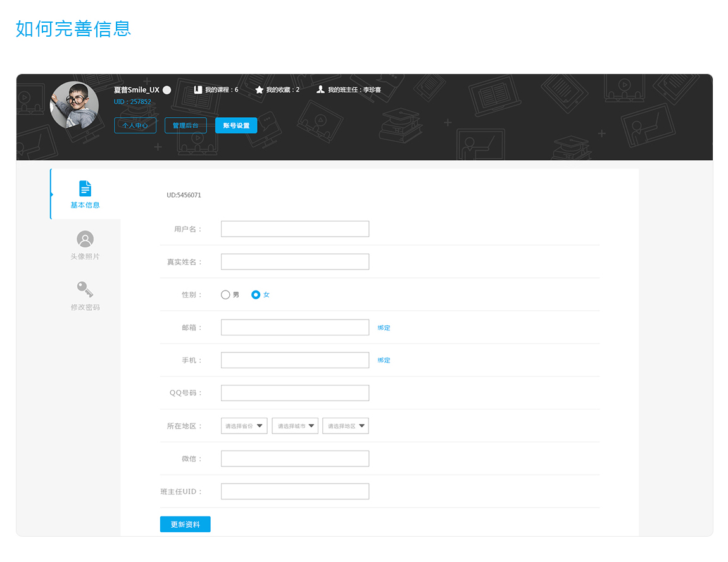Click the 更新资料 button
Screen dimensions: 728x562
tap(185, 525)
